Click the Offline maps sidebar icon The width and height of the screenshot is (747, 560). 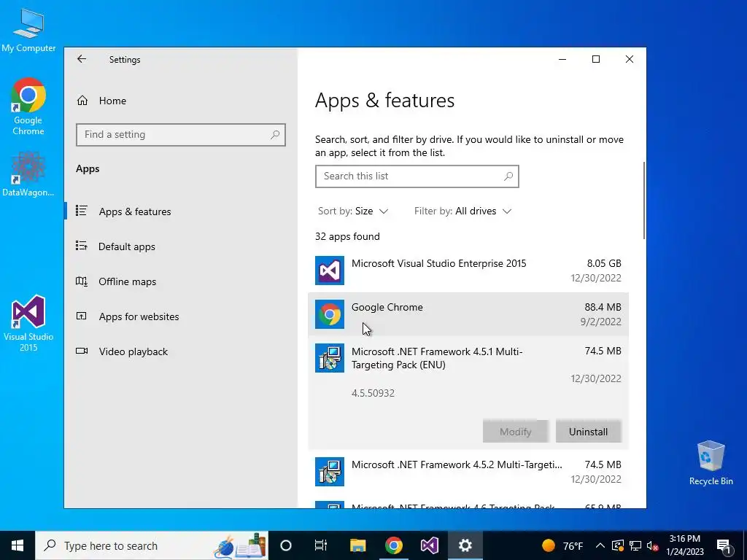pos(82,281)
